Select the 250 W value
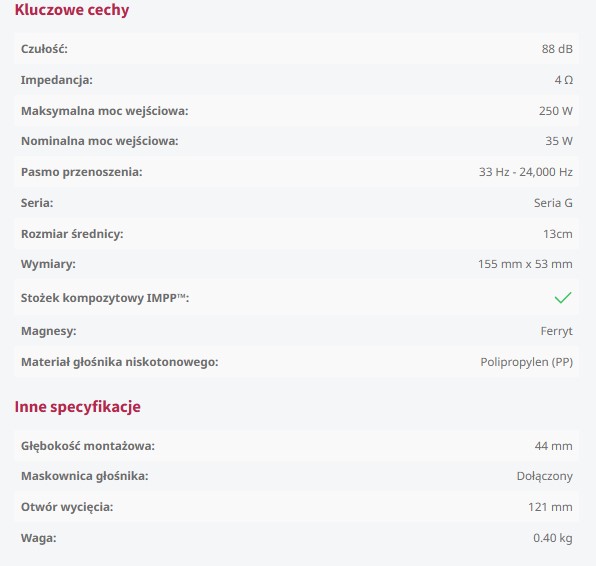The image size is (596, 566). click(556, 111)
